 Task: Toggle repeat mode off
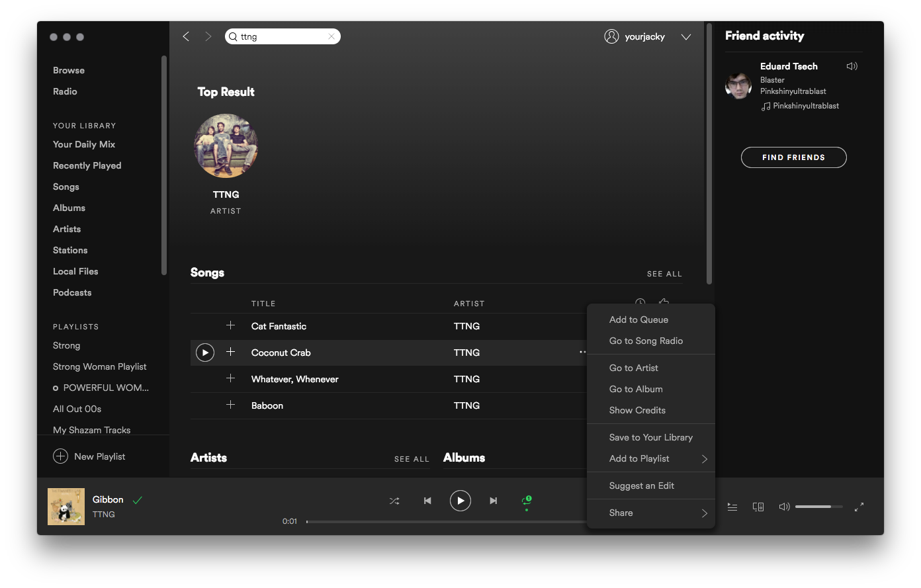526,501
